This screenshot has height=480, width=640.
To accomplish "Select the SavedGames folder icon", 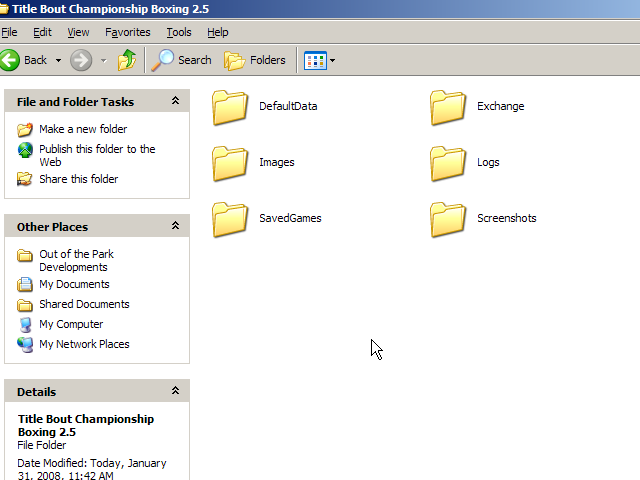I will click(x=230, y=219).
